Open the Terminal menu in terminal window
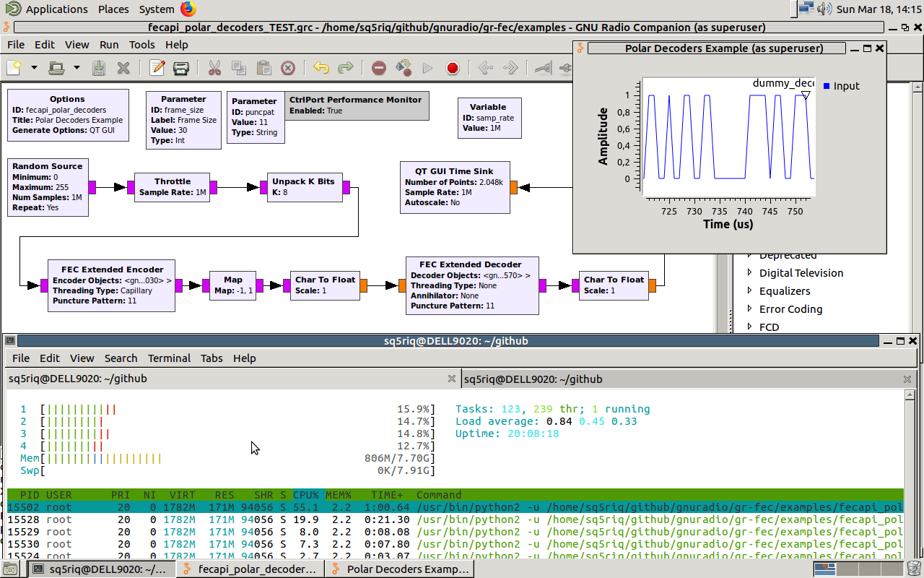 tap(170, 358)
